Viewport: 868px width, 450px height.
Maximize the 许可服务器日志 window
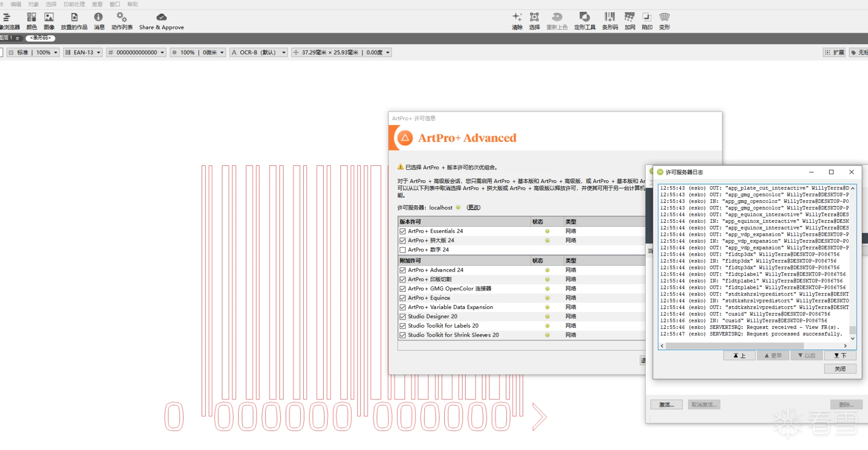(831, 172)
